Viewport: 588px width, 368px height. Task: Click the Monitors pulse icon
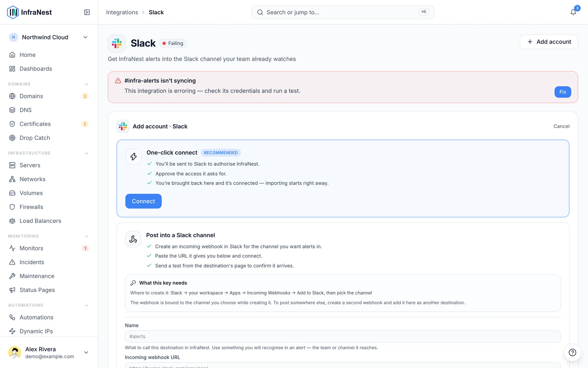click(x=12, y=248)
